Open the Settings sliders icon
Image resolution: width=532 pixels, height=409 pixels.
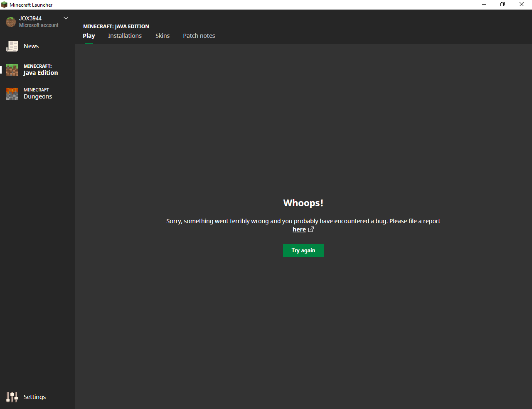click(12, 397)
